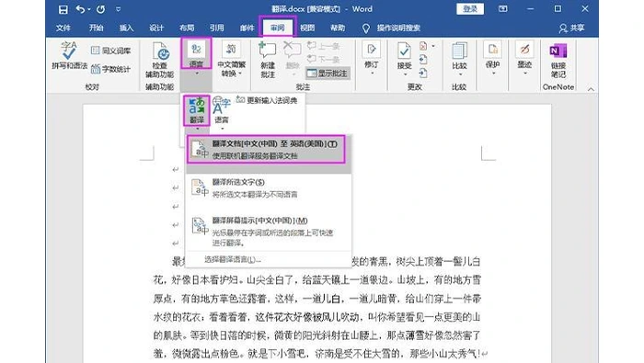644x363 pixels.
Task: Click the next change icon
Action: pyautogui.click(x=423, y=74)
